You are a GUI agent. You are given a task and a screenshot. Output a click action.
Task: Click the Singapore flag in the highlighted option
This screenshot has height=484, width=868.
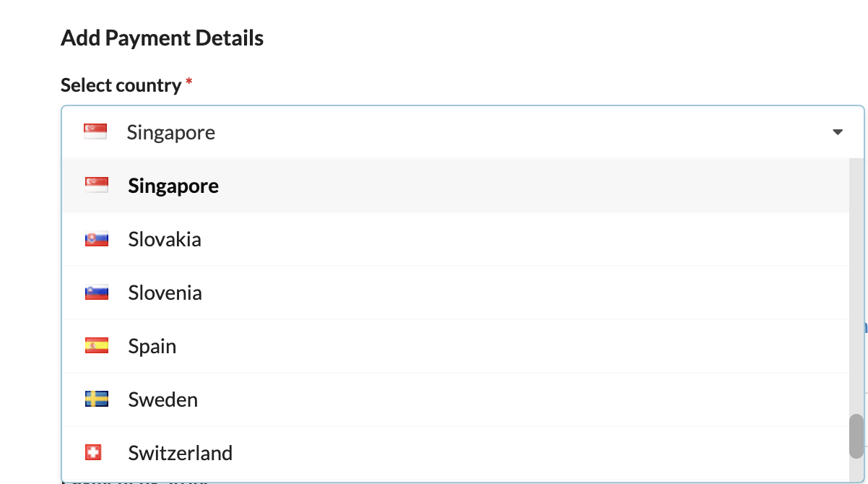coord(97,186)
